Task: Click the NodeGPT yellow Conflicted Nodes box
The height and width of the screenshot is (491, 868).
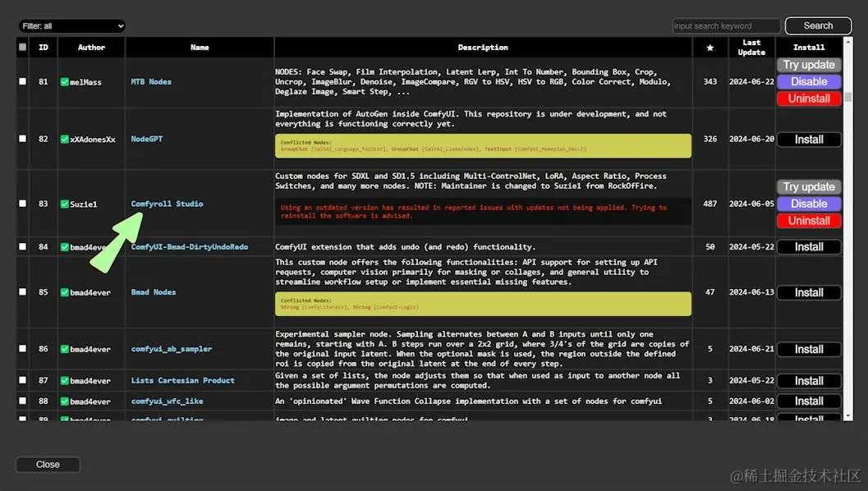Action: tap(483, 145)
